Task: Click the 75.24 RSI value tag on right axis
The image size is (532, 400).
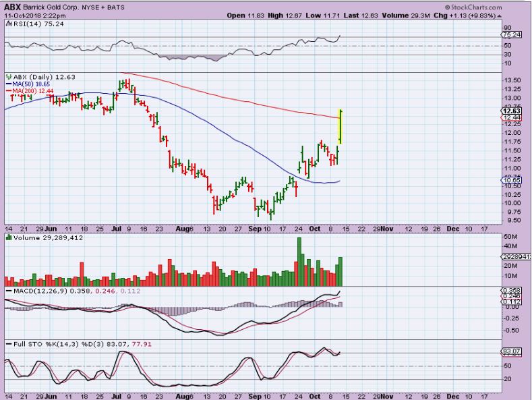Action: point(512,34)
